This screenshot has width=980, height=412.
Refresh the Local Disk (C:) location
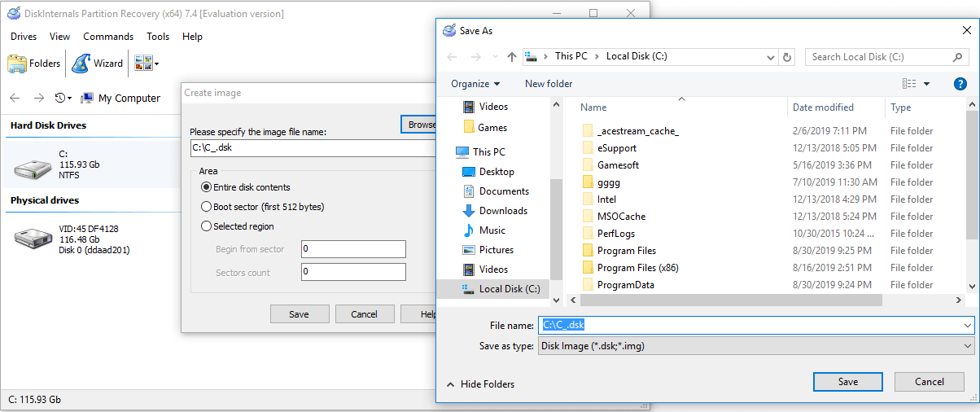786,57
